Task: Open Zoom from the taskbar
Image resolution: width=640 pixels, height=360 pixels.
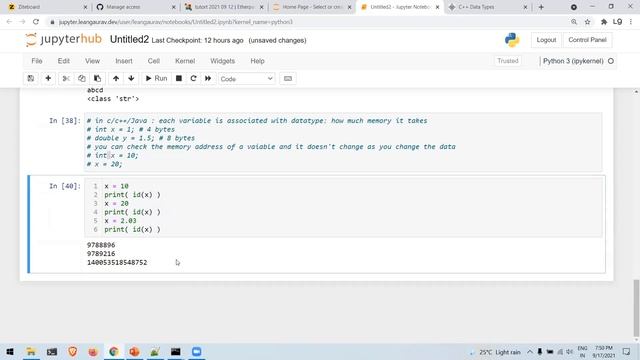Action: [x=197, y=351]
